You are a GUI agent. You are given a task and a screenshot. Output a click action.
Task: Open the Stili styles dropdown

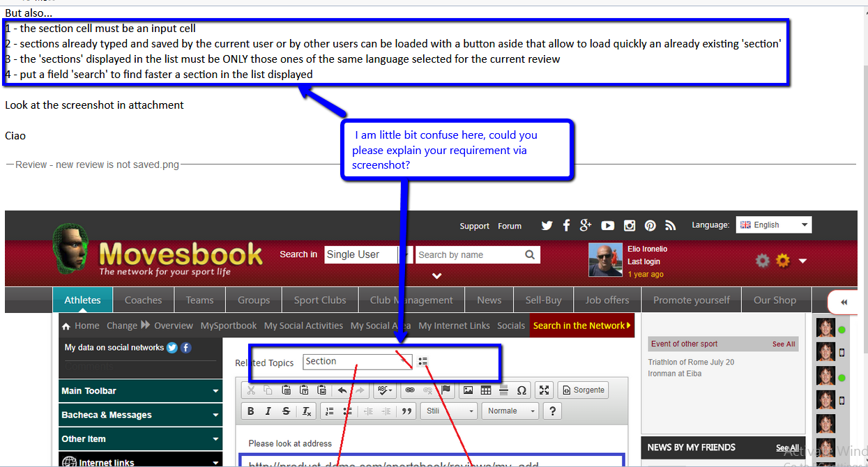click(x=448, y=411)
